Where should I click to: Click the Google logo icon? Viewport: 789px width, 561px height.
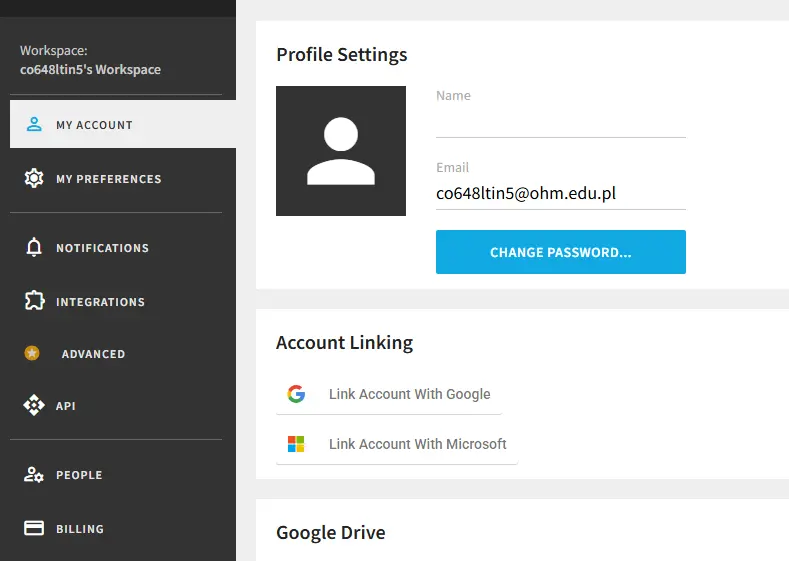tap(296, 394)
